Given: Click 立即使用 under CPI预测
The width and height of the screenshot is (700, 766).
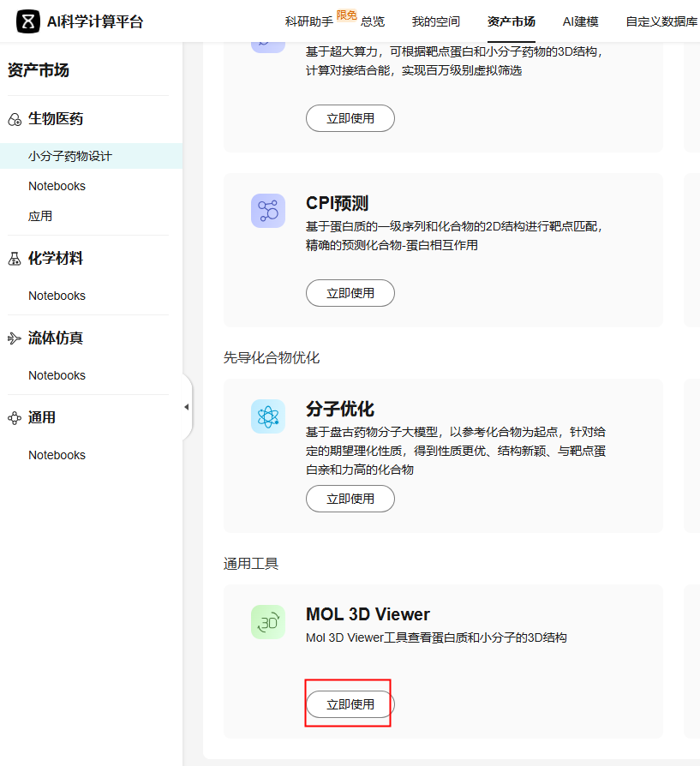Looking at the screenshot, I should (x=350, y=293).
